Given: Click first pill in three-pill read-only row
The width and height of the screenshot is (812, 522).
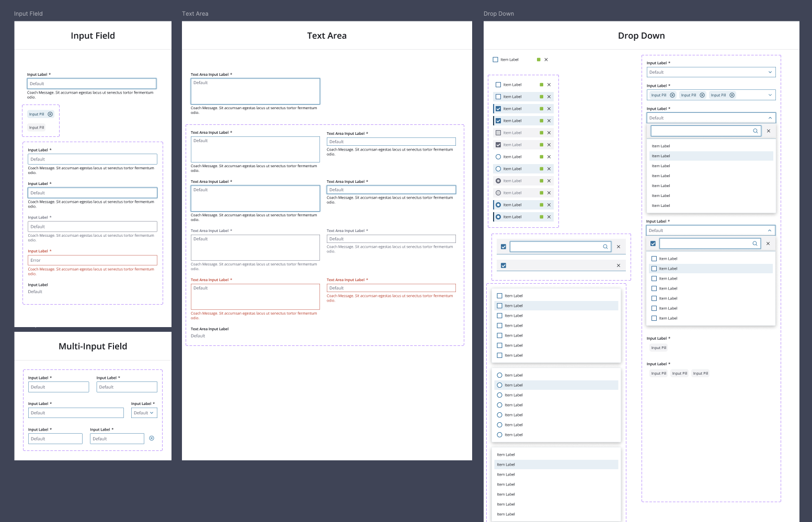Looking at the screenshot, I should tap(658, 373).
